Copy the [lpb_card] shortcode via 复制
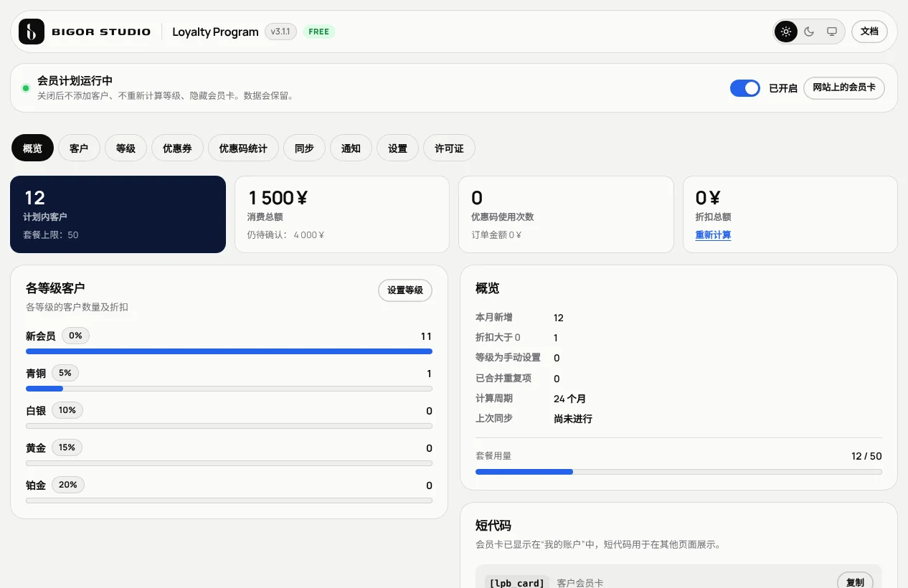 click(x=855, y=582)
